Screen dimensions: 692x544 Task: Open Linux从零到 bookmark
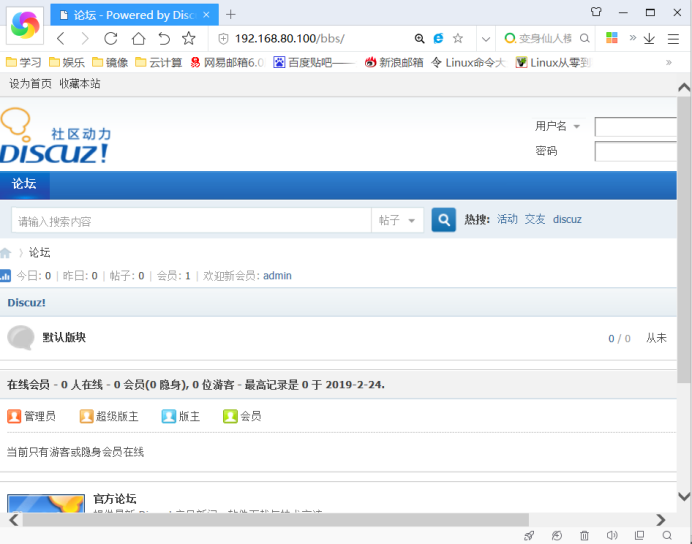coord(553,63)
